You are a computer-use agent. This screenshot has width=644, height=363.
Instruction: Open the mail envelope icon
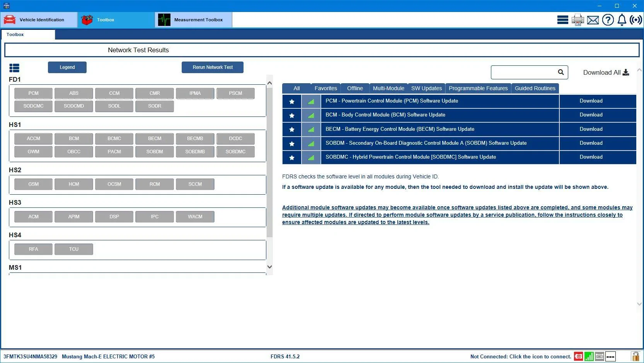[x=593, y=20]
